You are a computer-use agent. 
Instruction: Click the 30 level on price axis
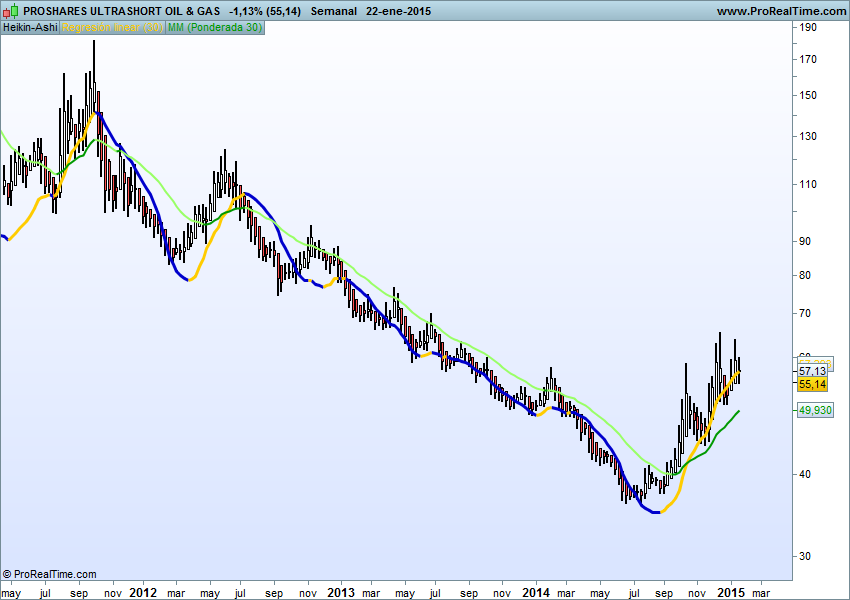tap(805, 555)
